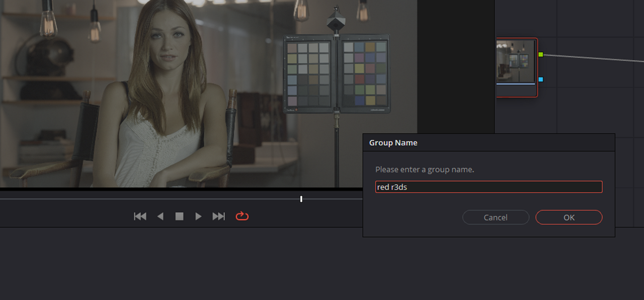
Task: Play the clip forward
Action: coord(198,216)
